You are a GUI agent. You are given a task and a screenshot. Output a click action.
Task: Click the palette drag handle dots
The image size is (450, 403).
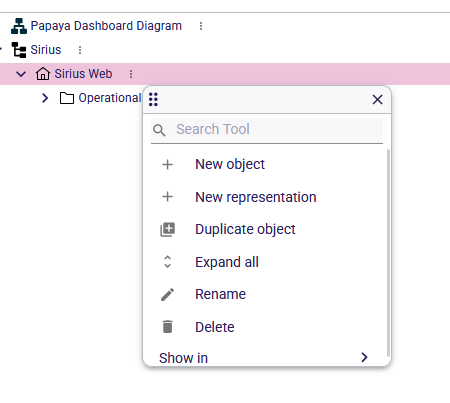(x=153, y=99)
